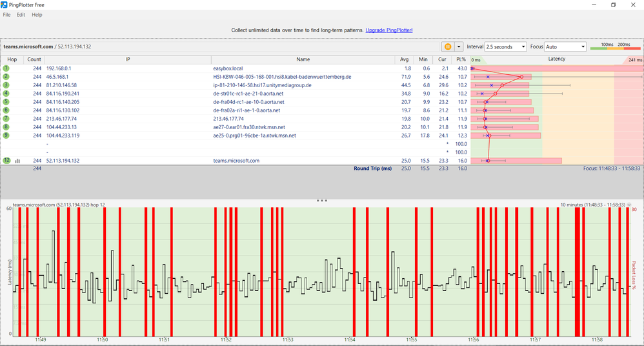Select IP 213.46.177.74 cell

[x=61, y=119]
